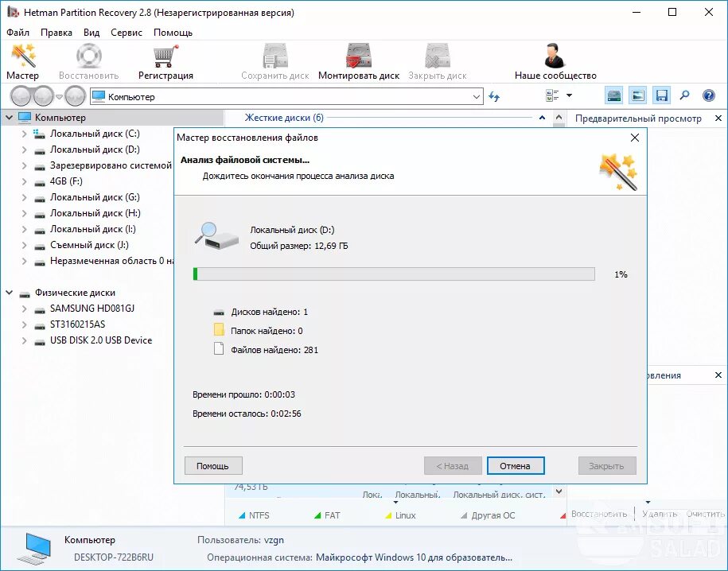Open the Правка menu
The image size is (728, 571).
(x=56, y=33)
